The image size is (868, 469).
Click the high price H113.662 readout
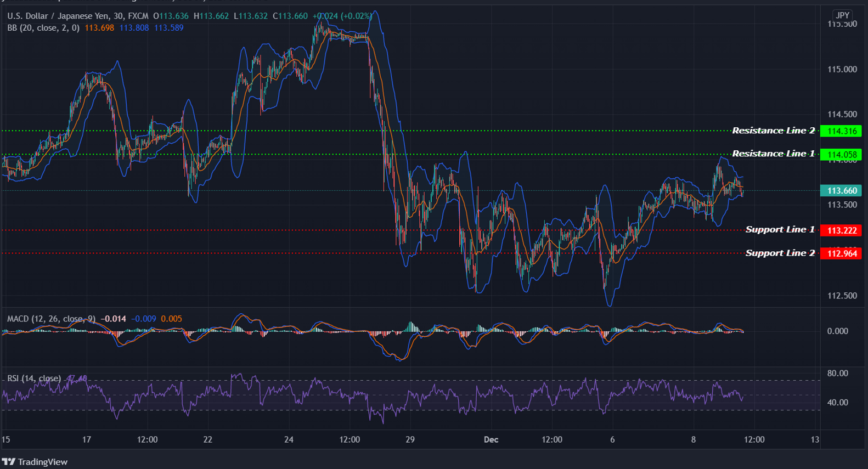pos(211,16)
